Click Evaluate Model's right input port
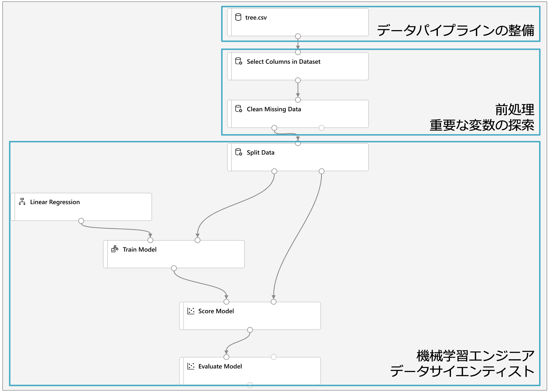This screenshot has width=550, height=392. 274,357
